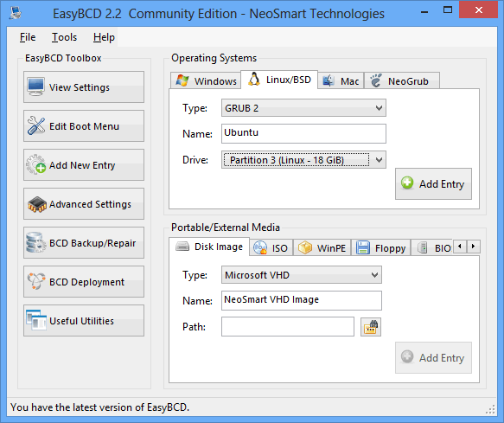Viewport: 504px width, 423px height.
Task: Open Useful Utilities section
Action: pyautogui.click(x=84, y=321)
